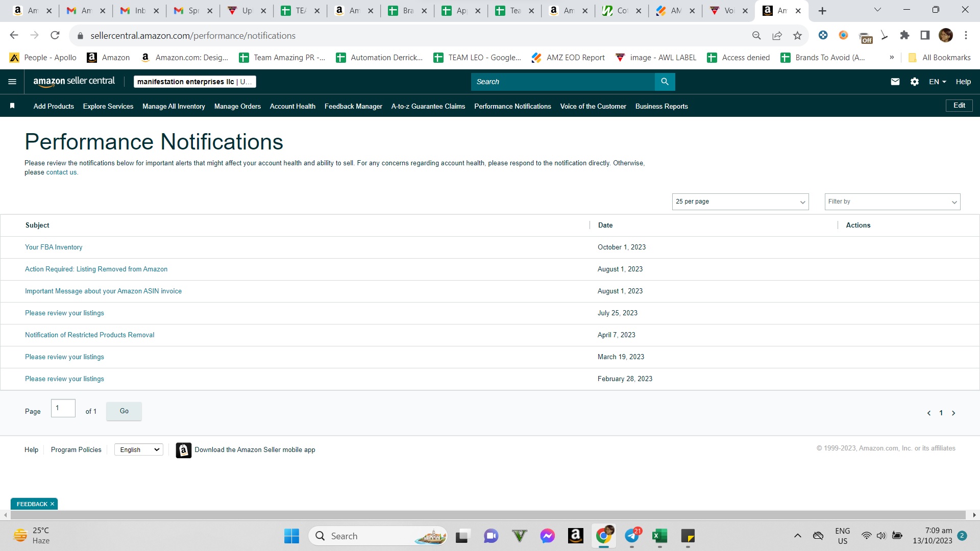Image resolution: width=980 pixels, height=551 pixels.
Task: Click the page number input field
Action: tap(63, 408)
